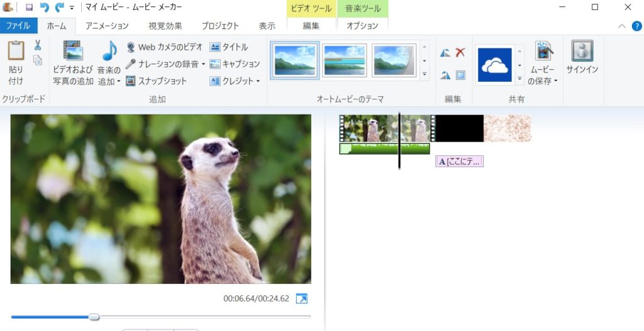Select the black title clip on timeline
The height and width of the screenshot is (331, 644).
coord(459,128)
